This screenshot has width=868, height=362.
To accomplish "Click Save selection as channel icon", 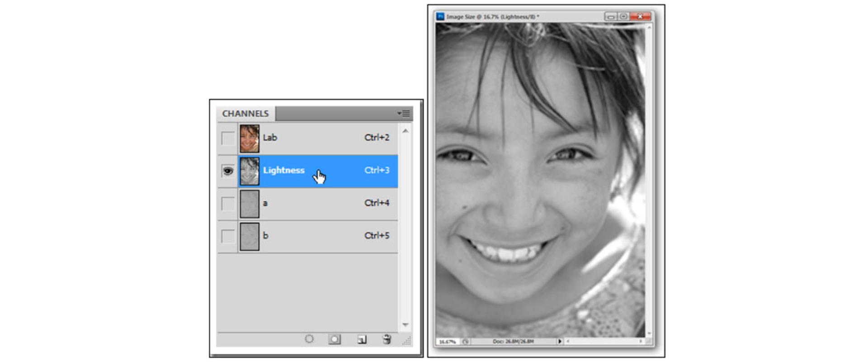I will point(335,339).
